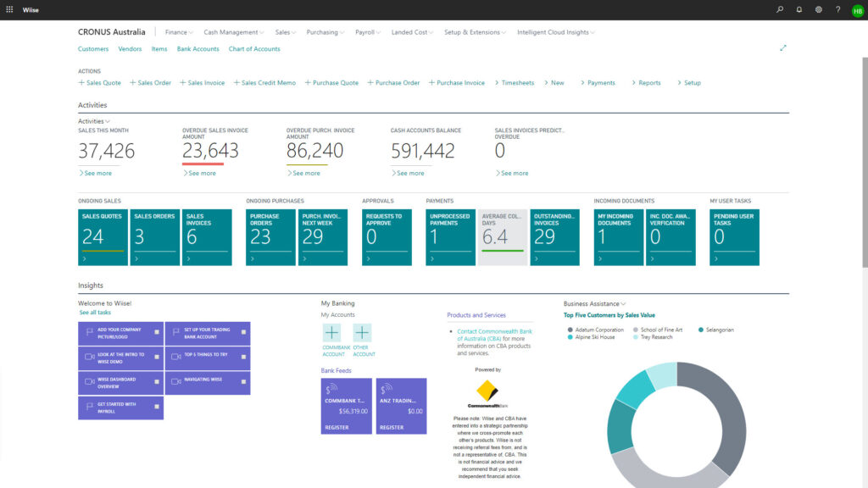The width and height of the screenshot is (868, 488).
Task: Click the help question mark icon
Action: tap(837, 9)
